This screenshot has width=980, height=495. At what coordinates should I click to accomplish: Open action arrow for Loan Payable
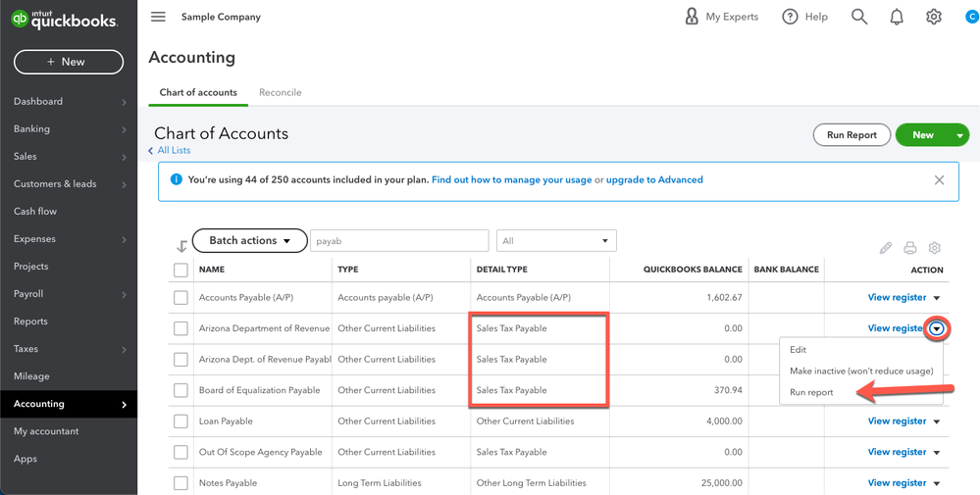(x=936, y=421)
